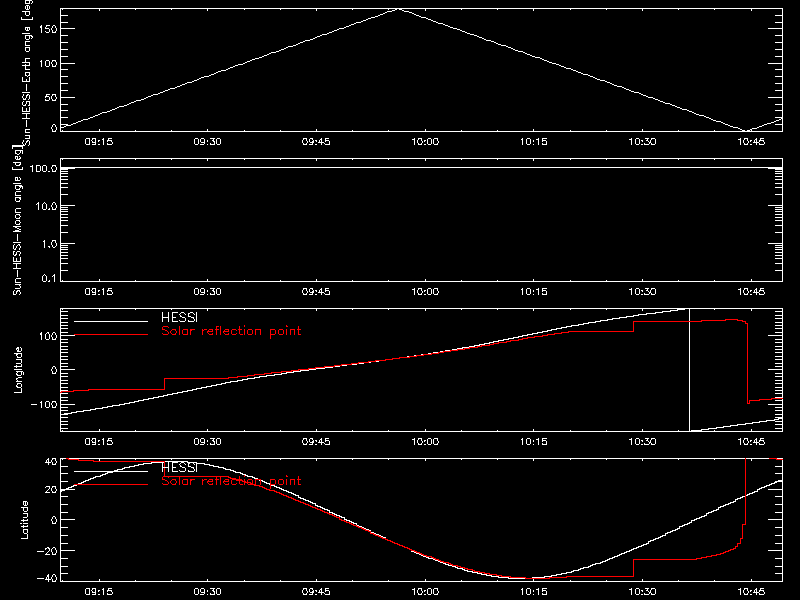Click the Sun-HESSI-Earth angle axis title
800x600 pixels.
point(27,73)
